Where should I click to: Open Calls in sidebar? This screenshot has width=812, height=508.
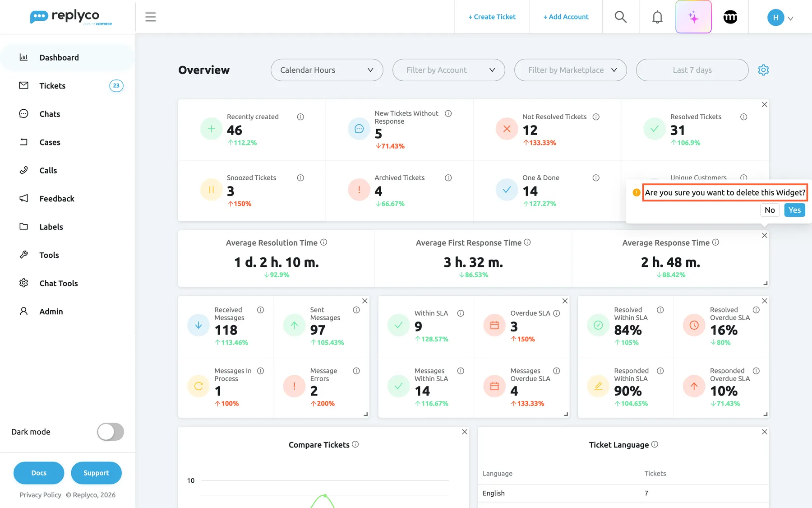coord(68,170)
